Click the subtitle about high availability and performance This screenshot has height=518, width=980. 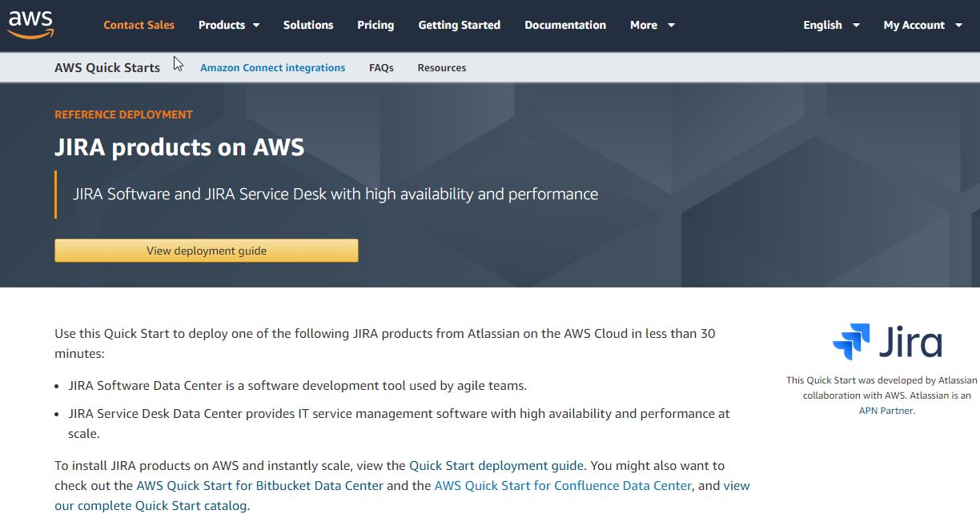pyautogui.click(x=335, y=194)
